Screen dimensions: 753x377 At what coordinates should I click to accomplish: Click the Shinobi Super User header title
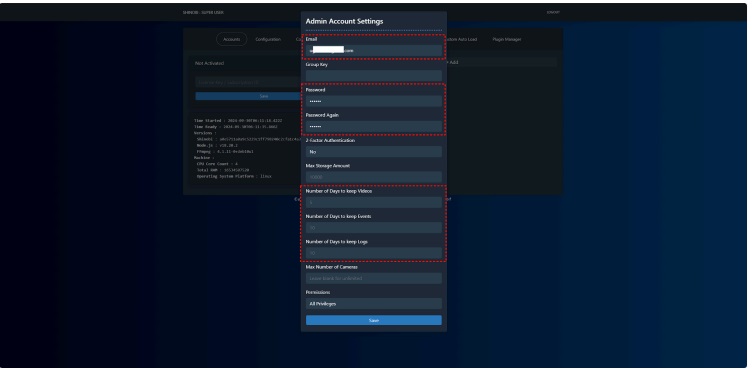pos(203,12)
